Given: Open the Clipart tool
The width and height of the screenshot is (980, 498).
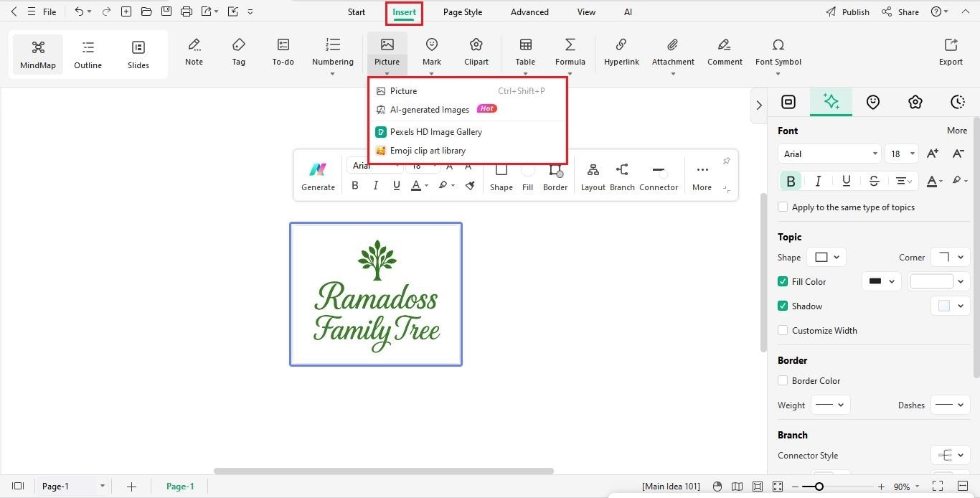Looking at the screenshot, I should (476, 52).
